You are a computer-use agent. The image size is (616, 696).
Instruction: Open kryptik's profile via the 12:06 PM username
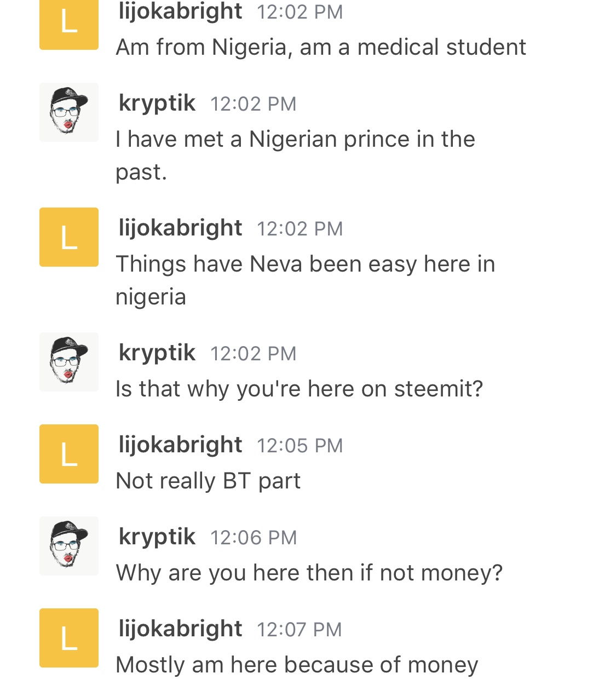click(x=157, y=537)
